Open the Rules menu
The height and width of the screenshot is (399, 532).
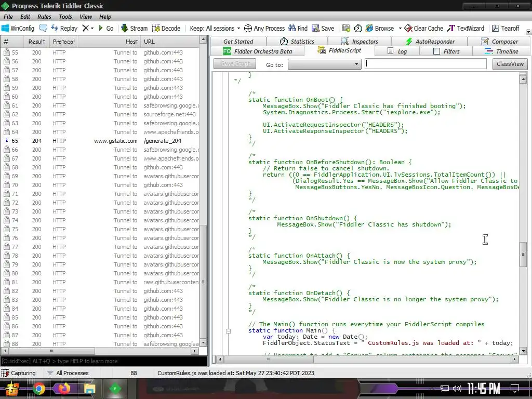click(x=45, y=17)
